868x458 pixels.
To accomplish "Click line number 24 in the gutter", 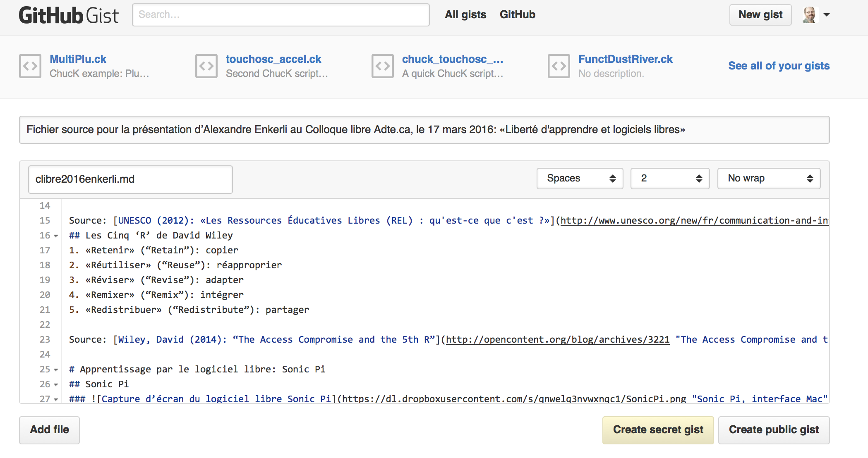I will click(x=45, y=355).
